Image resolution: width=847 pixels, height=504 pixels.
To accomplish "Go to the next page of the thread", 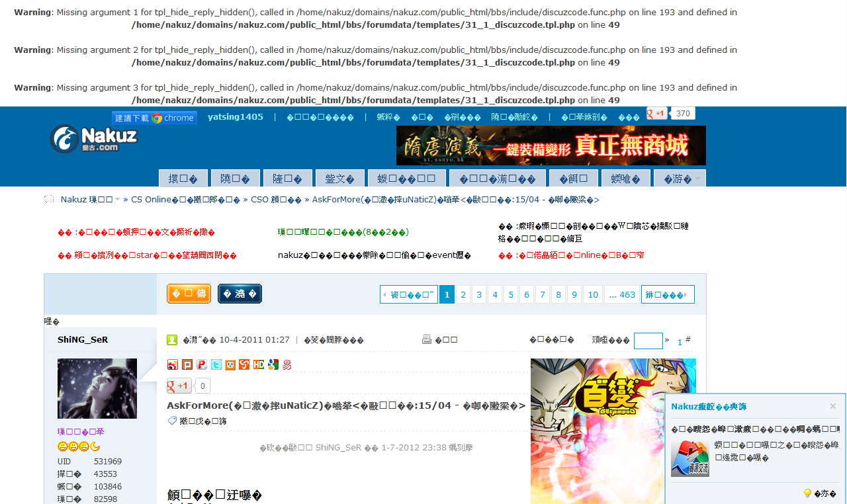I will tap(668, 295).
